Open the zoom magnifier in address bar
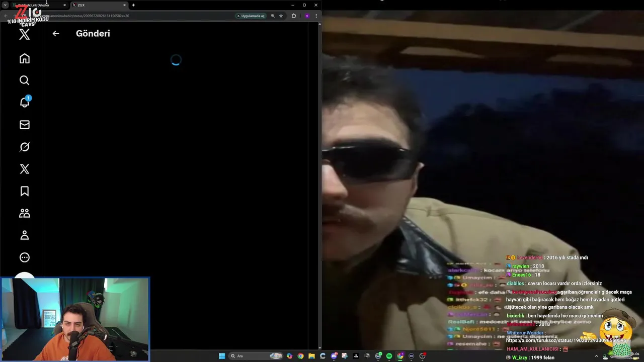This screenshot has width=644, height=362. pos(273,16)
